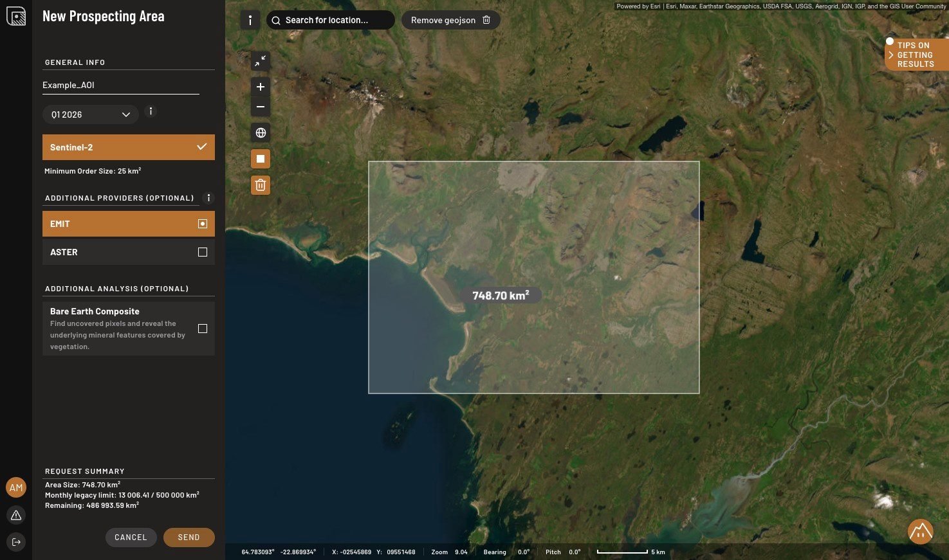Expand the Tips on Getting Results panel
This screenshot has width=949, height=560.
(916, 55)
